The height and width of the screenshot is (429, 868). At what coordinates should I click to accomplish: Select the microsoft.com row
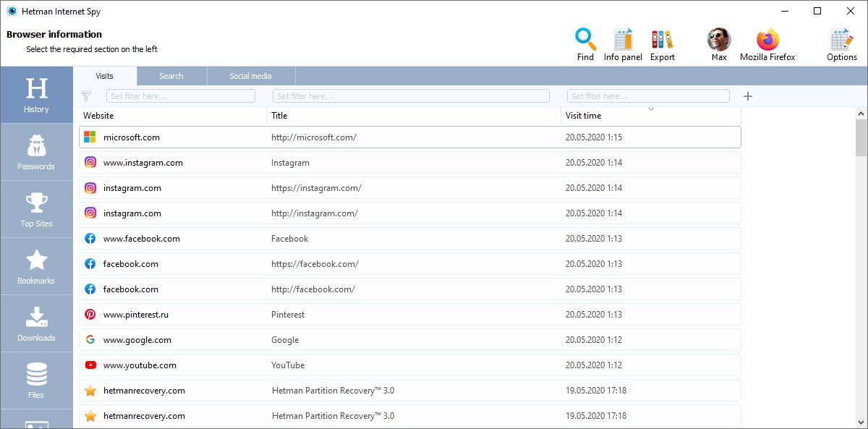coord(410,137)
